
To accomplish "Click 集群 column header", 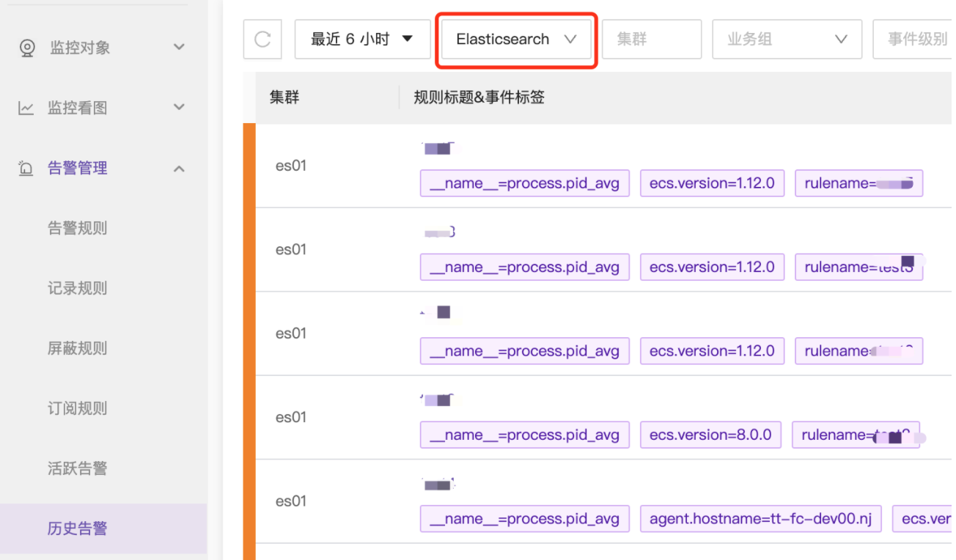I will click(x=284, y=97).
